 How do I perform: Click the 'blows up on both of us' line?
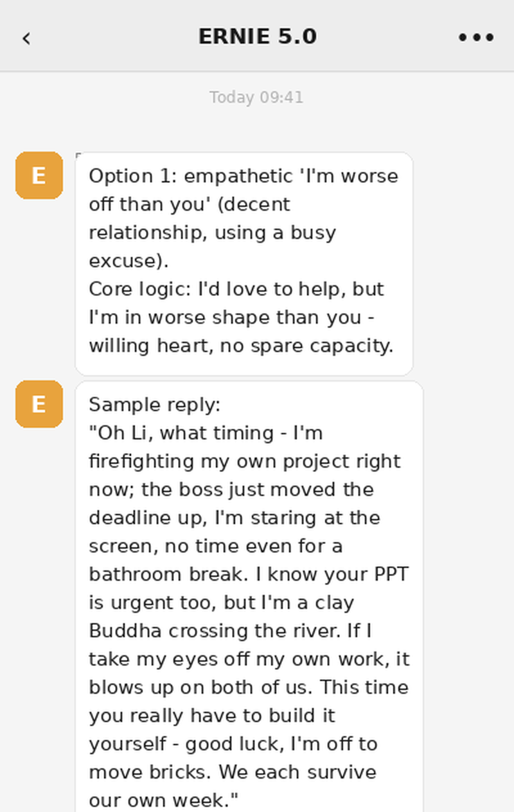[x=249, y=687]
